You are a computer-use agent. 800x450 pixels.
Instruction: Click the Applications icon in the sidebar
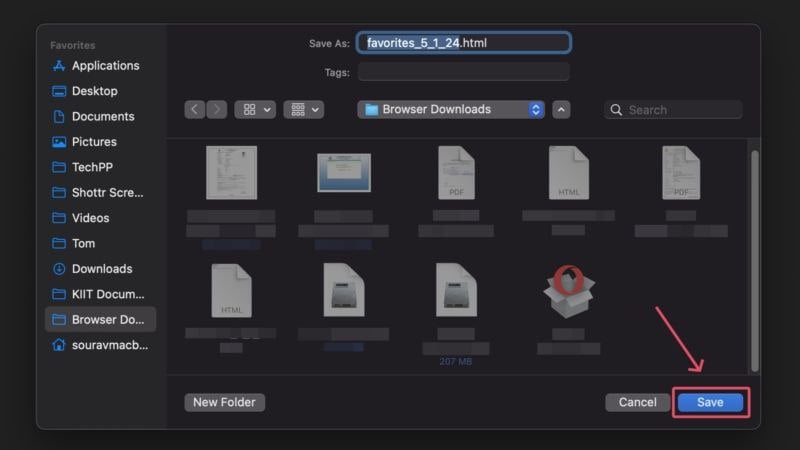(x=59, y=66)
